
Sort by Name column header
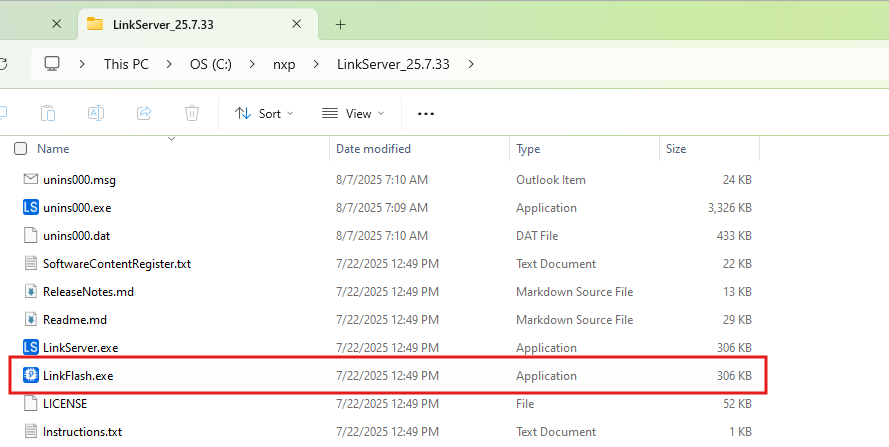[53, 149]
